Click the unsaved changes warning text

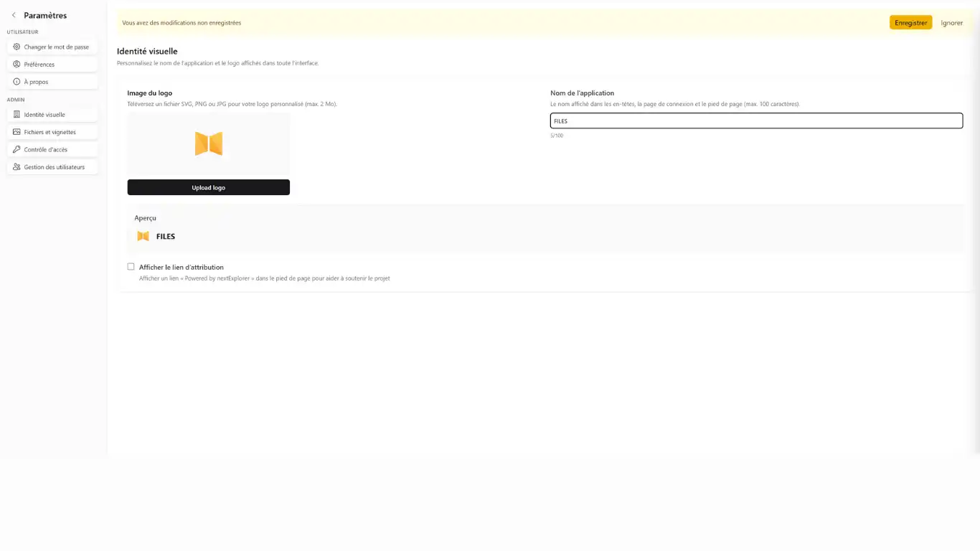point(182,23)
